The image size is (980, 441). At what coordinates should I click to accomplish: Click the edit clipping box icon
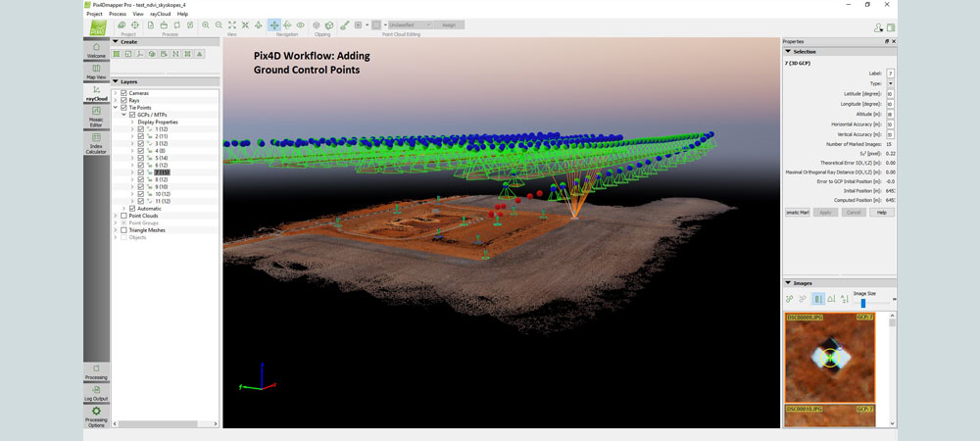click(328, 24)
